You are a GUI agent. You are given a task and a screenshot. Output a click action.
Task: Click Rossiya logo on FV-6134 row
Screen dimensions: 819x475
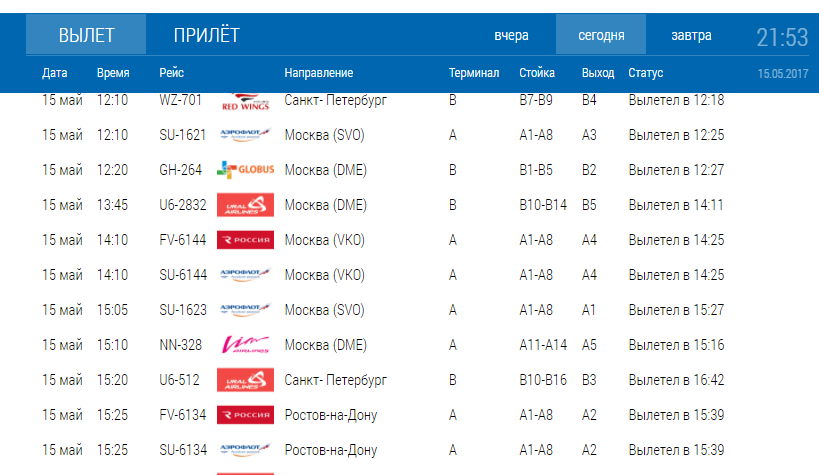click(244, 415)
